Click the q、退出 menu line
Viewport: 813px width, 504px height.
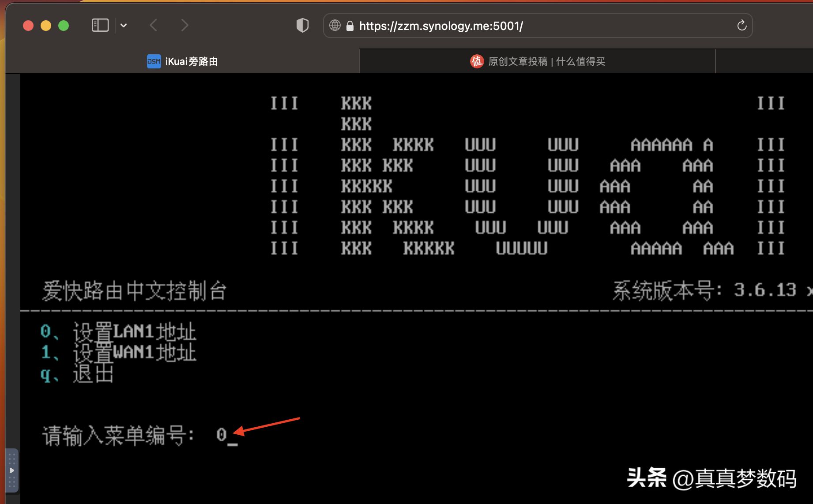point(77,374)
